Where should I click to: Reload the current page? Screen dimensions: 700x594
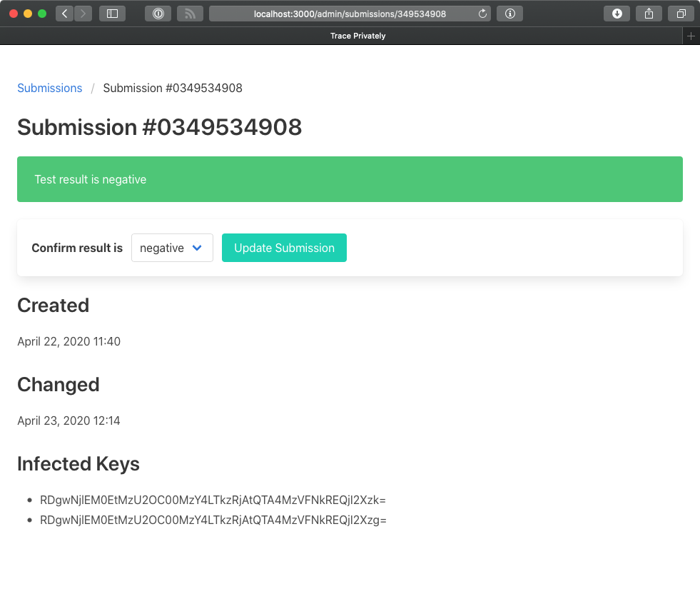click(482, 14)
